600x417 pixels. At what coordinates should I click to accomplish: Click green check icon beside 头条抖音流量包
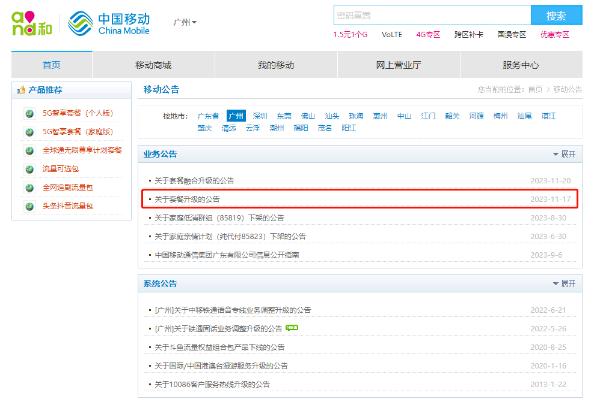pyautogui.click(x=29, y=205)
